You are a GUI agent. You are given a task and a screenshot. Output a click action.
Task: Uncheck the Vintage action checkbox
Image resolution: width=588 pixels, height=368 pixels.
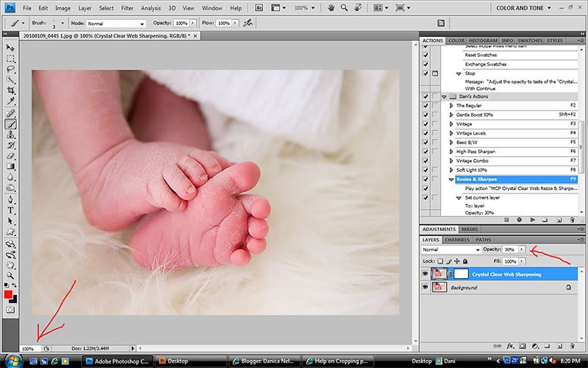(x=426, y=124)
